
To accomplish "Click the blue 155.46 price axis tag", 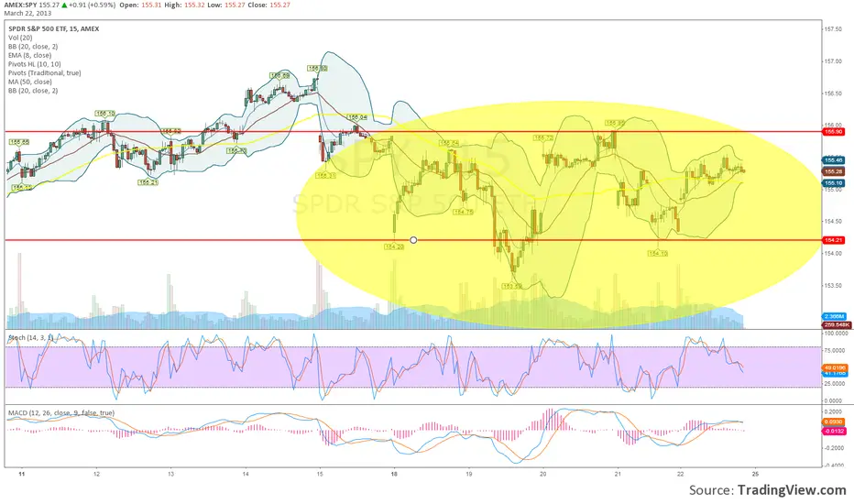I will coord(833,160).
